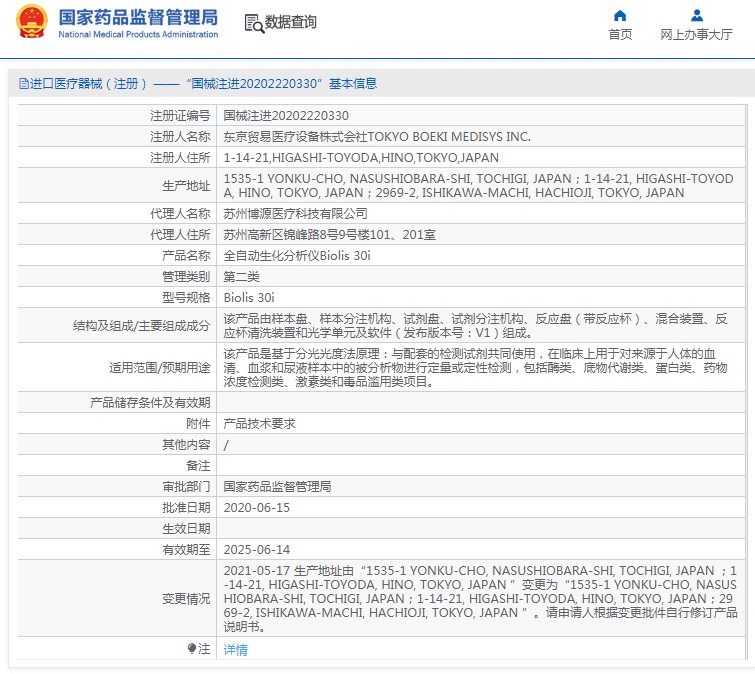Image resolution: width=755 pixels, height=674 pixels.
Task: Click 国家药品监督管理局 header title
Action: coord(138,17)
